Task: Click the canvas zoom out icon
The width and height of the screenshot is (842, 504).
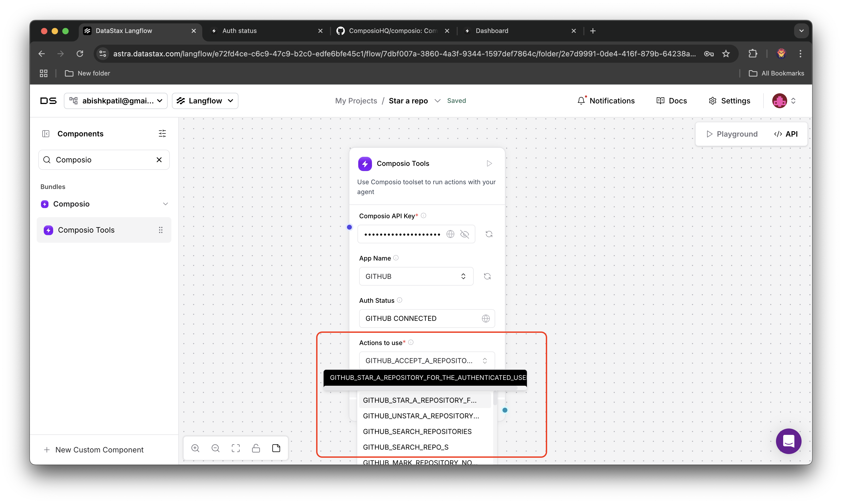Action: coord(216,448)
